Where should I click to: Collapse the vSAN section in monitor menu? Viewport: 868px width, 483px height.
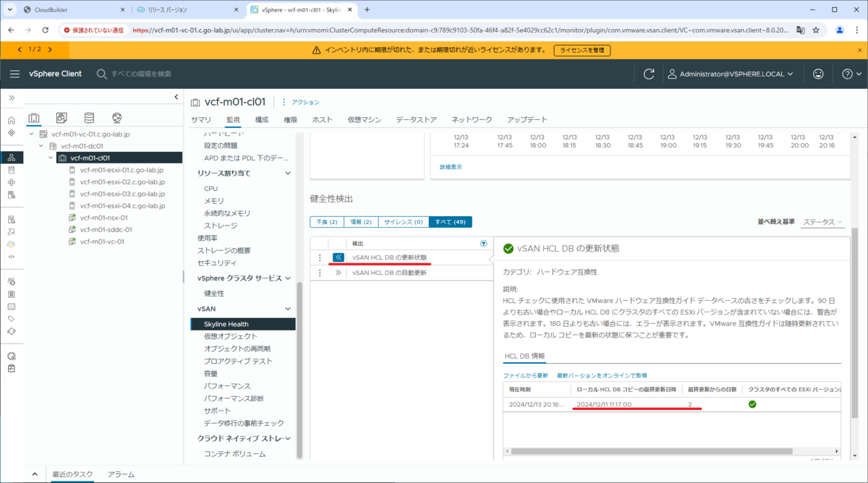click(x=288, y=309)
